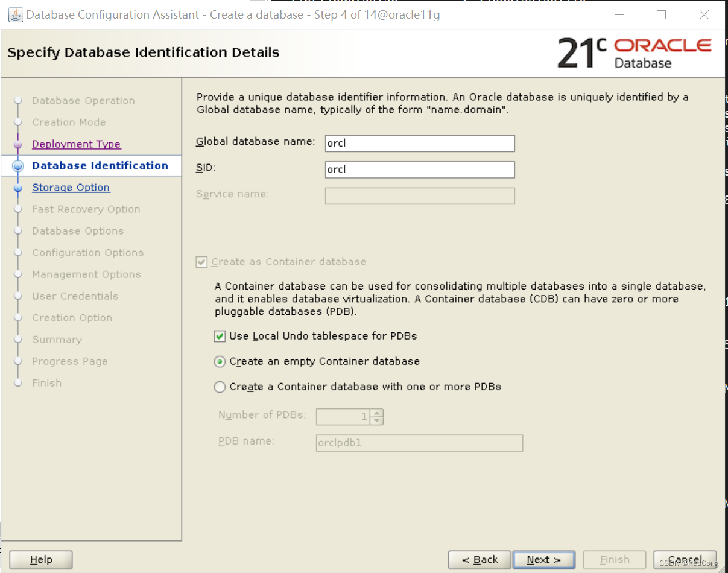
Task: Toggle Use Local Undo tablespace checkbox
Action: click(220, 336)
